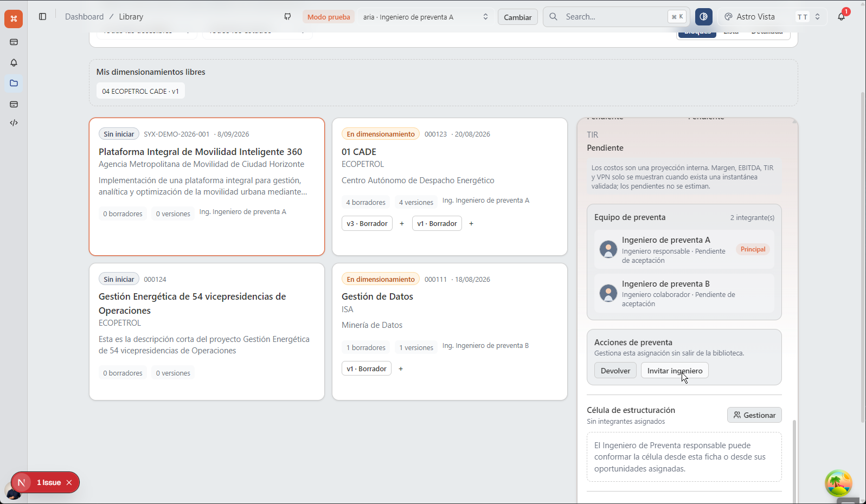Click Sin iniciar status on 000124

(119, 279)
